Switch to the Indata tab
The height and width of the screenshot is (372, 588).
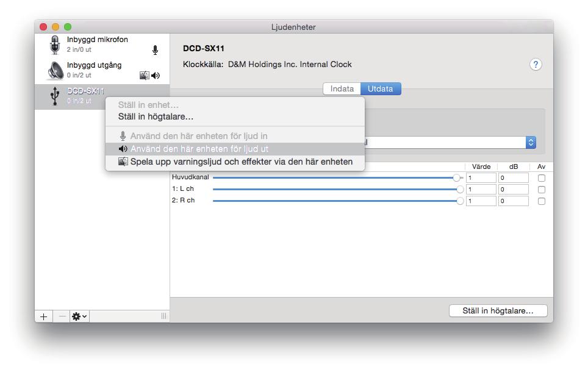click(342, 89)
